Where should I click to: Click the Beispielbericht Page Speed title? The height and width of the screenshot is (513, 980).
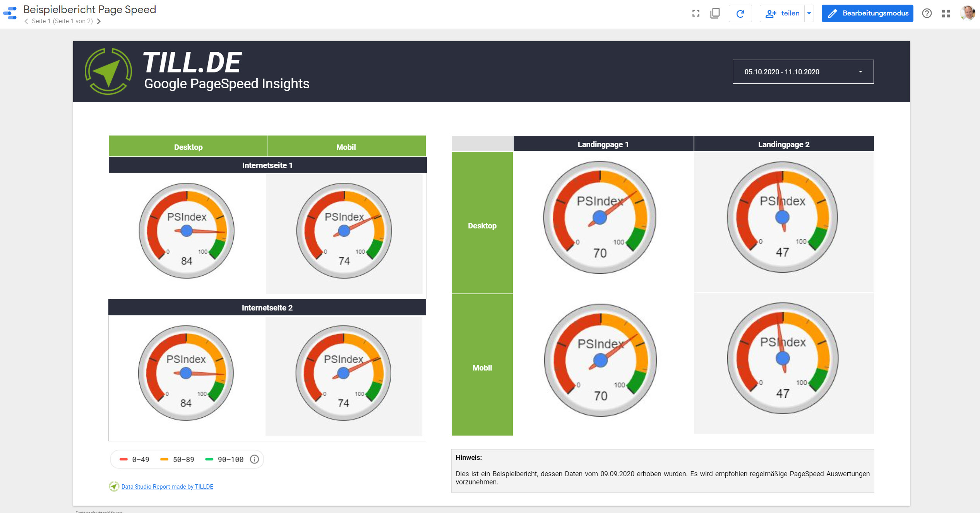[x=89, y=9]
